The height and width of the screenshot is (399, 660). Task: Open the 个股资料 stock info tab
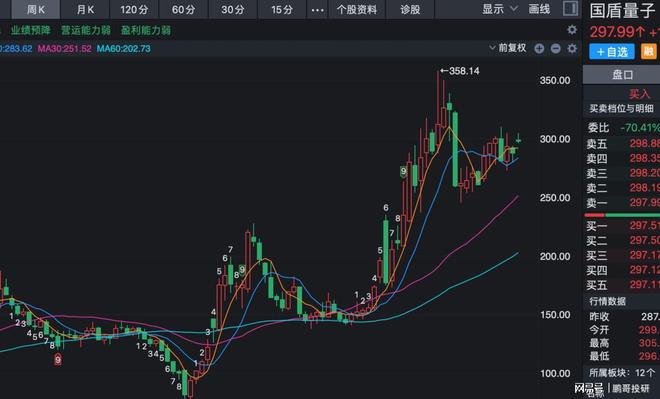(x=357, y=9)
